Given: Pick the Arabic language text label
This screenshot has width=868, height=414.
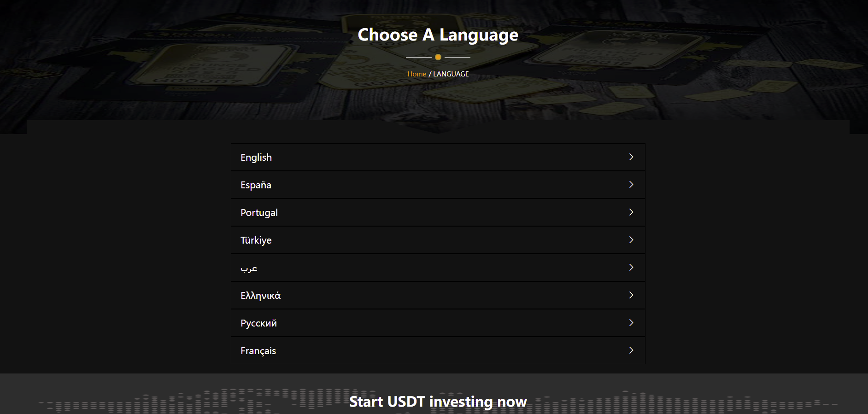Looking at the screenshot, I should point(249,268).
